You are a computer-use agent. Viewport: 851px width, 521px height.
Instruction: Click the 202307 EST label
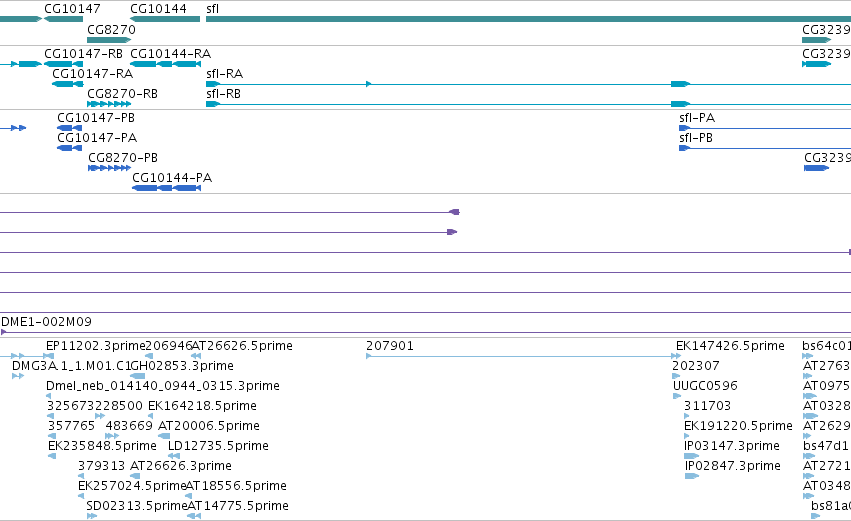point(696,365)
